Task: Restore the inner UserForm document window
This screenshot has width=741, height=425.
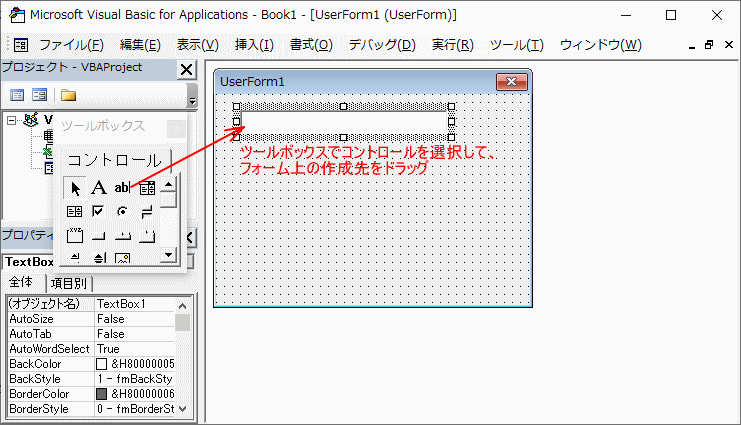Action: pyautogui.click(x=708, y=45)
